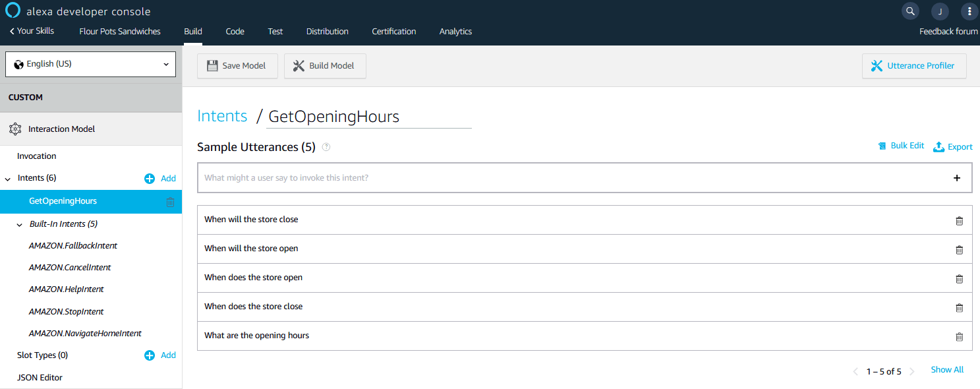Delete the 'When will the store close' utterance
Screen dimensions: 980x389
(959, 220)
